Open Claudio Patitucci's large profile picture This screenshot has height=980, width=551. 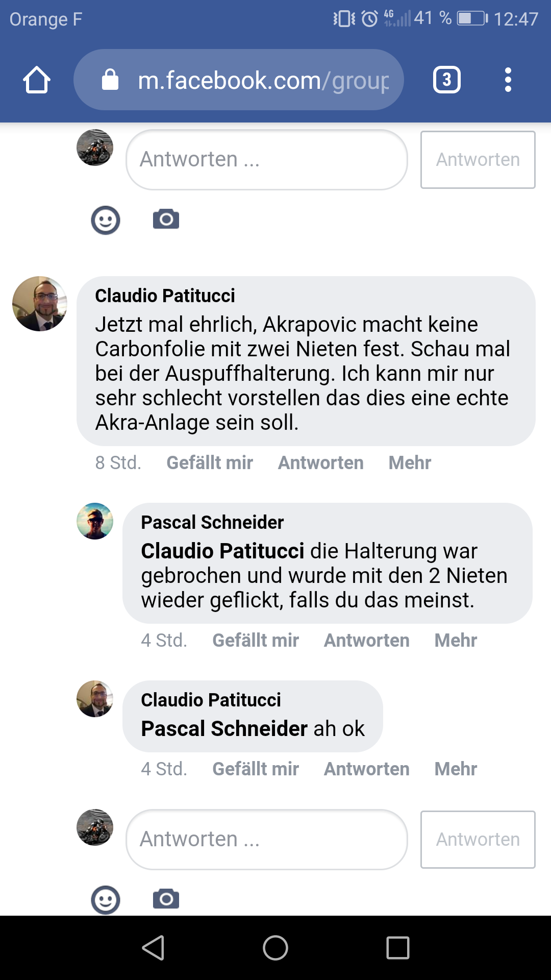tap(40, 304)
